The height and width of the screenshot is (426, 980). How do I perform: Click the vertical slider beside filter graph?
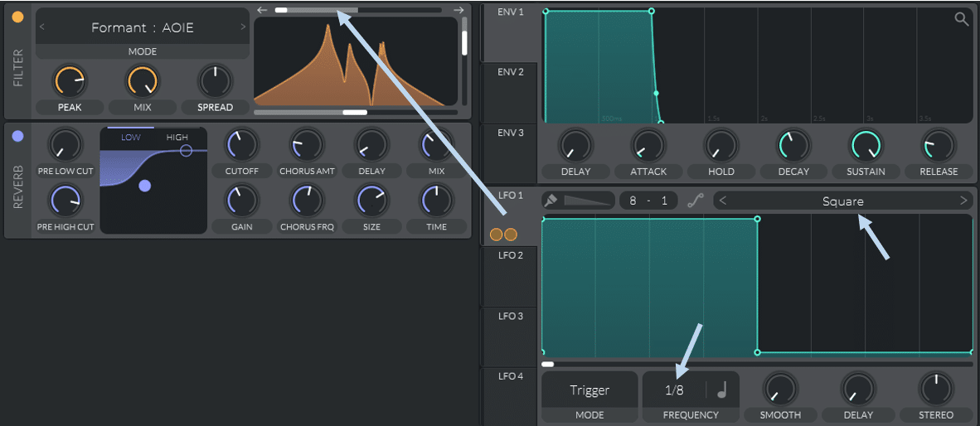464,61
